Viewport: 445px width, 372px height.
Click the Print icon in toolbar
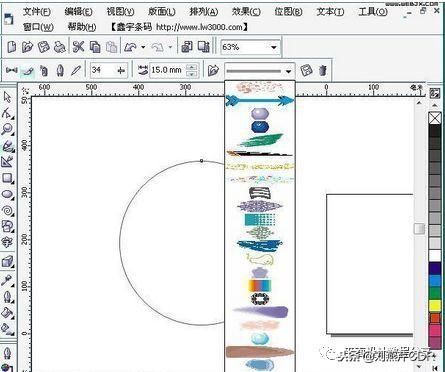(60, 47)
